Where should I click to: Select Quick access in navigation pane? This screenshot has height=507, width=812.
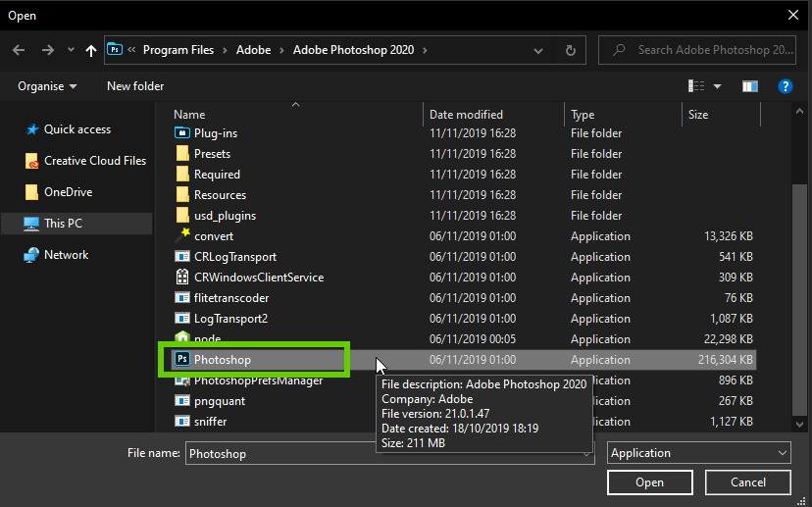77,129
